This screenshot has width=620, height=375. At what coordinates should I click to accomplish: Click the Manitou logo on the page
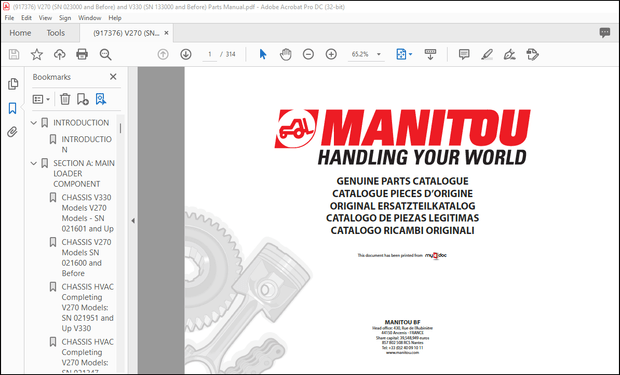tap(403, 137)
